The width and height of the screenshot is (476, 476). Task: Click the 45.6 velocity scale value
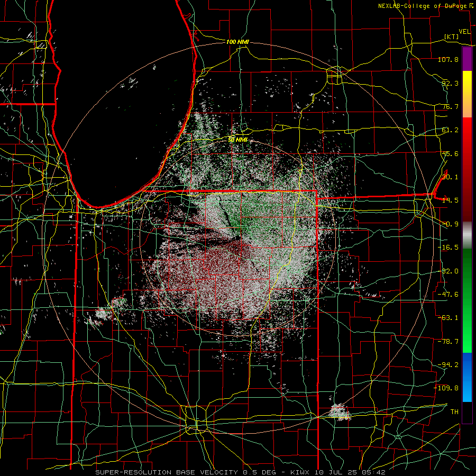click(x=450, y=153)
